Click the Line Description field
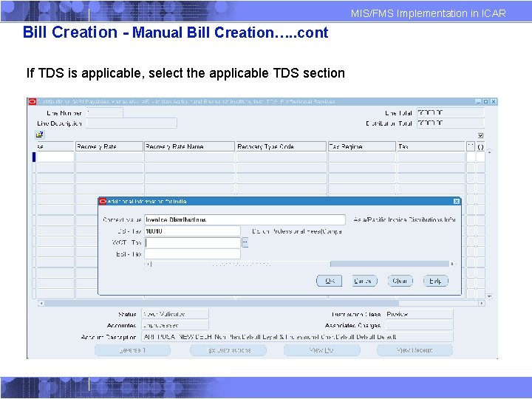The height and width of the screenshot is (399, 532). (132, 123)
